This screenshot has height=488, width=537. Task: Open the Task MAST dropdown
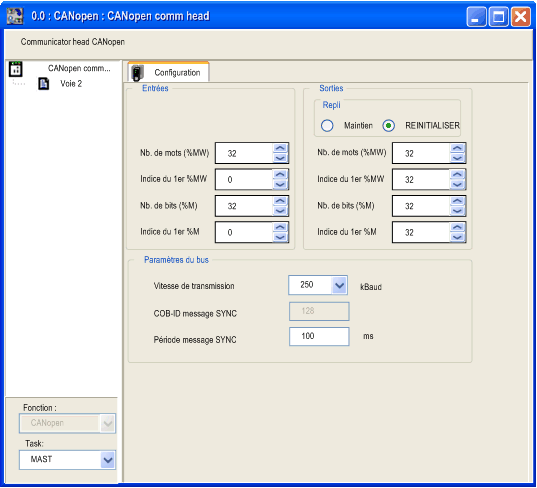(x=108, y=460)
